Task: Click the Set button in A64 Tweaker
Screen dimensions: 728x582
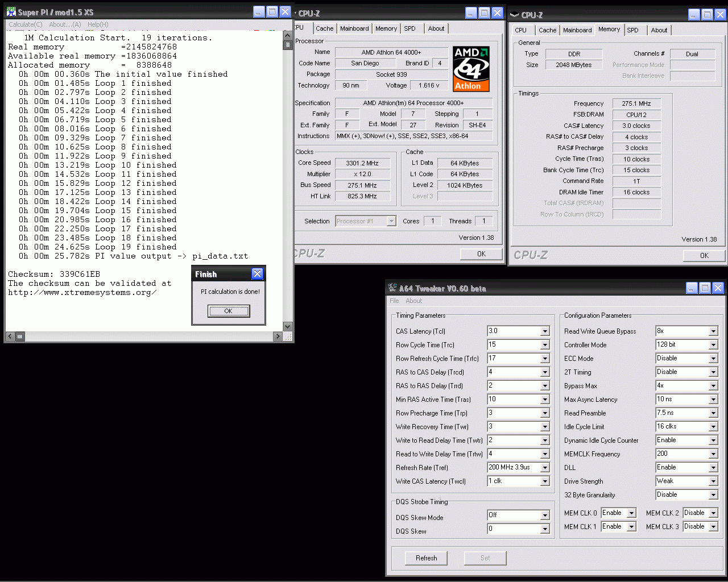Action: (x=485, y=558)
